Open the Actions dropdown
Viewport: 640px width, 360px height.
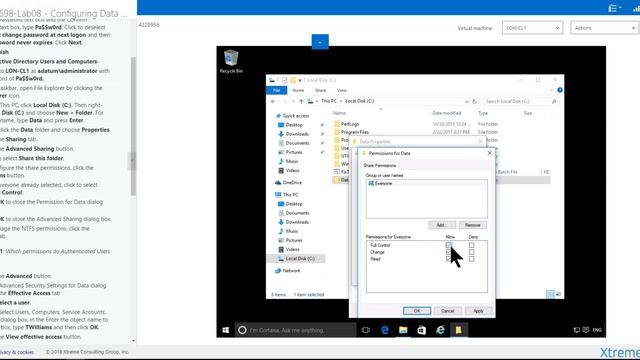[604, 28]
